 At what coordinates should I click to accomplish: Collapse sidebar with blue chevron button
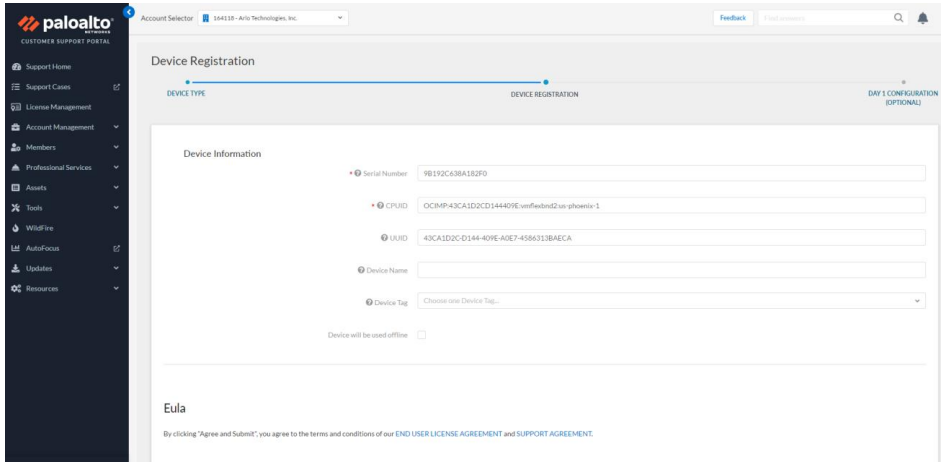(127, 11)
